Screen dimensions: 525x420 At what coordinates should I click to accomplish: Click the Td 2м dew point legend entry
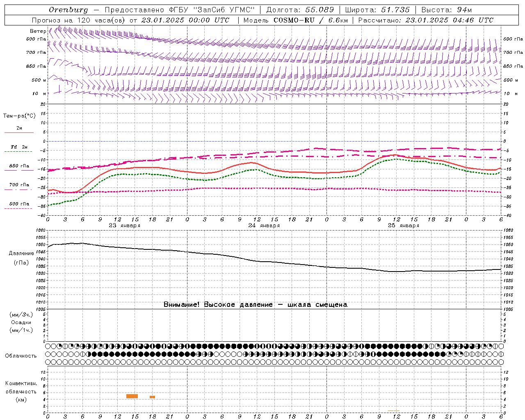point(19,147)
